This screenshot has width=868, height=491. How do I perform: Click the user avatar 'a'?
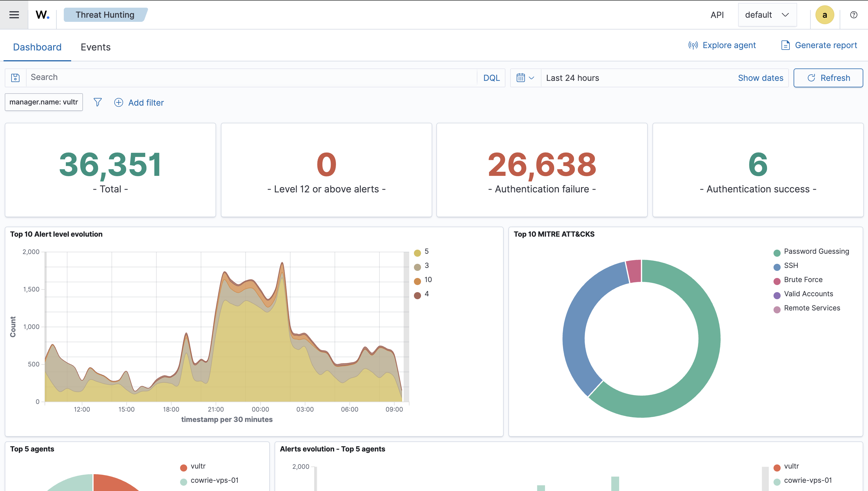[x=825, y=15]
